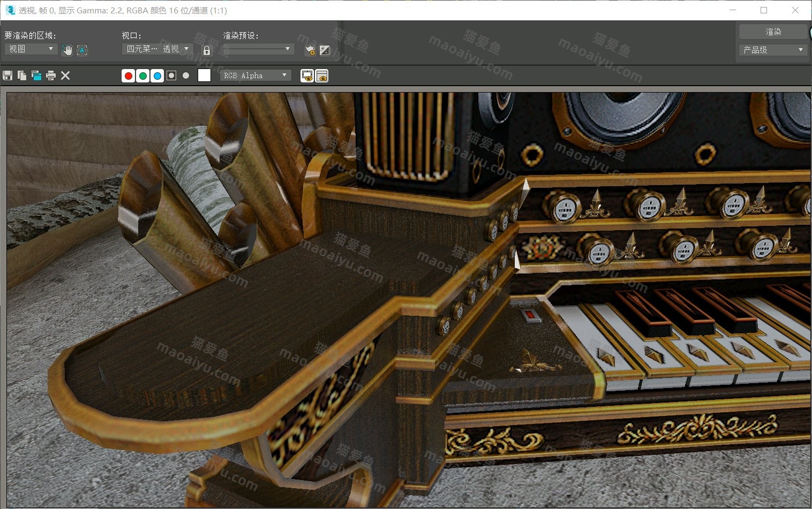Image resolution: width=812 pixels, height=509 pixels.
Task: Expand the viewport selection dropdown
Action: 157,49
